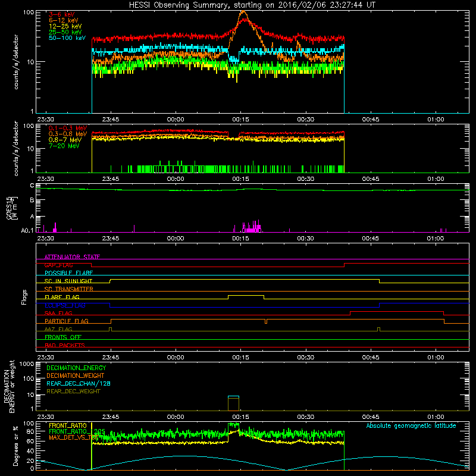Click the raised step on the FLARE_FLAG line
This screenshot has width=476, height=476.
[246, 295]
